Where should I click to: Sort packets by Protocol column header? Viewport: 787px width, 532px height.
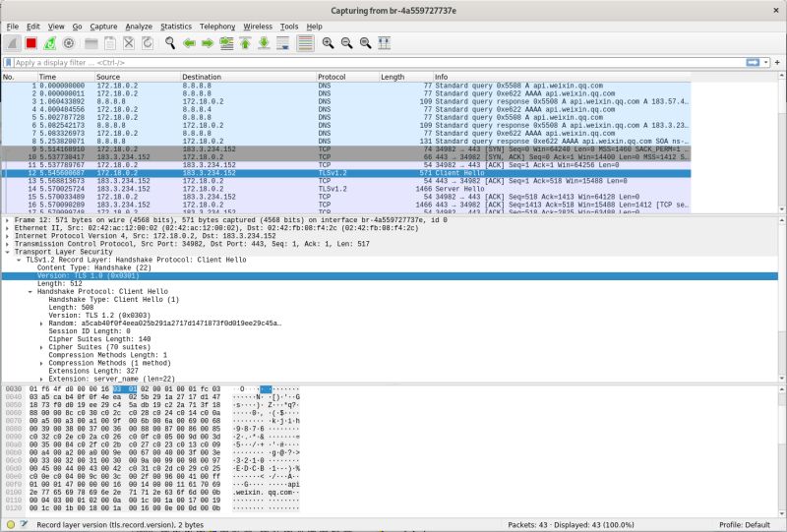pyautogui.click(x=348, y=77)
